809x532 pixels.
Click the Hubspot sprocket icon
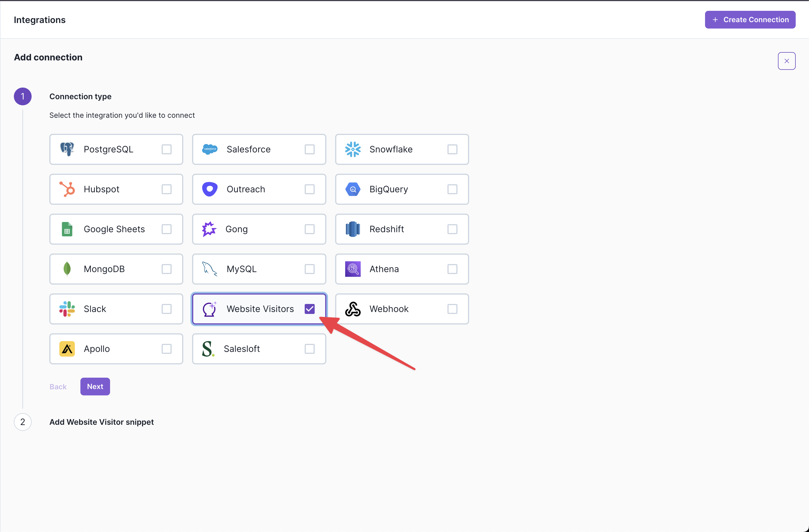67,189
